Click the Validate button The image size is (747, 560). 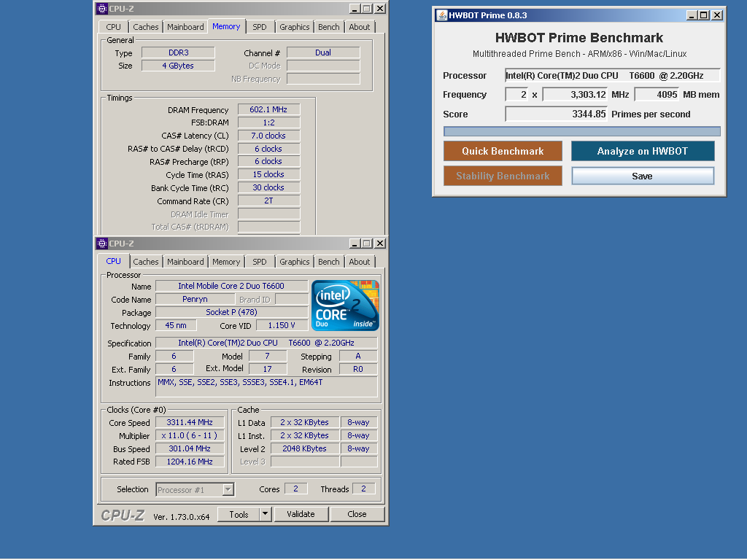(301, 514)
